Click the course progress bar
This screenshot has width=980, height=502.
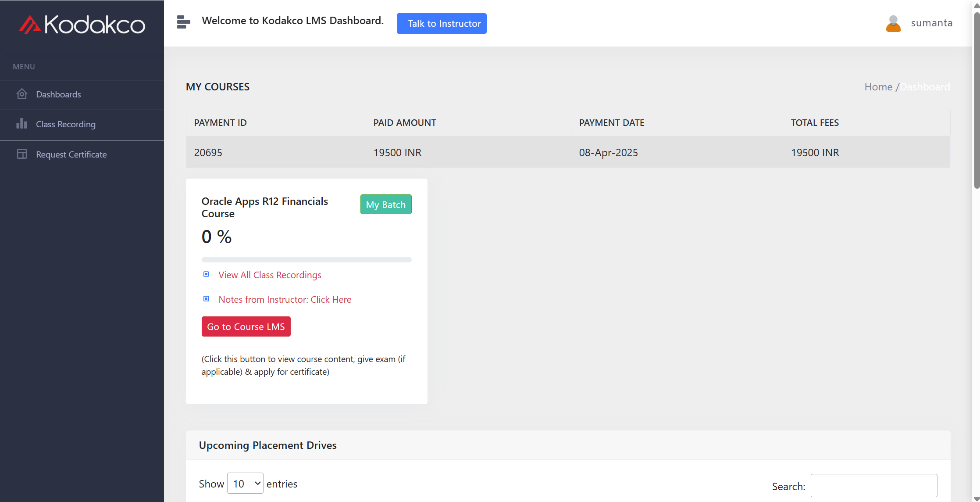coord(306,260)
